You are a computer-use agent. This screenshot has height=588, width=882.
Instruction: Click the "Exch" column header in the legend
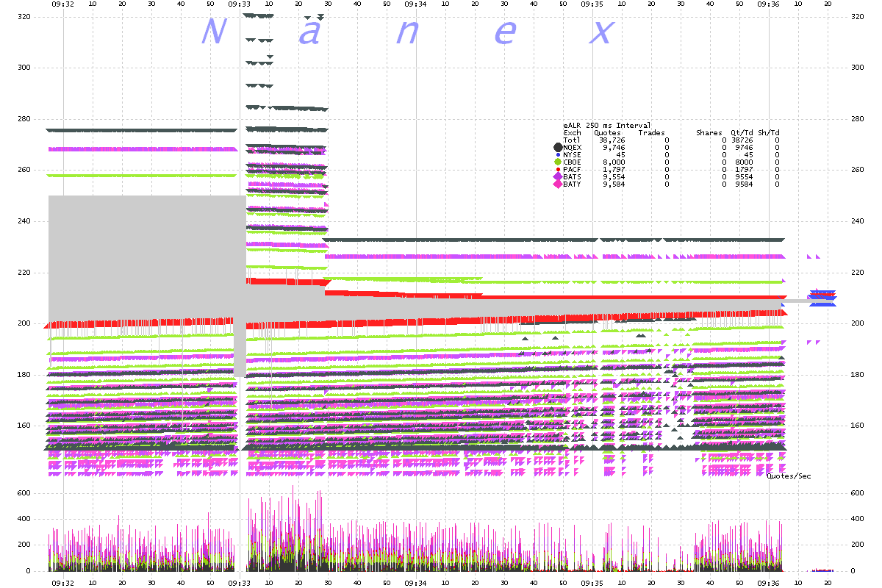(572, 133)
